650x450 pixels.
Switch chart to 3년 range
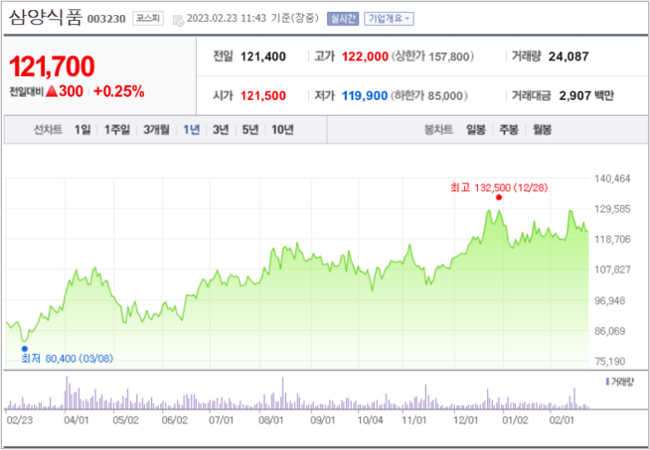click(x=221, y=130)
